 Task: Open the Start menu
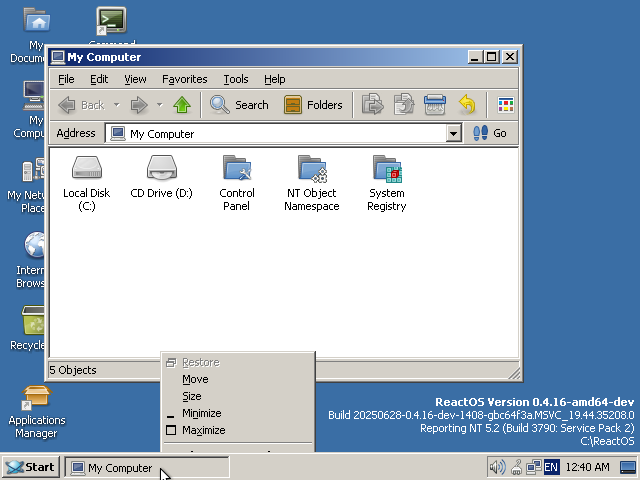point(31,467)
